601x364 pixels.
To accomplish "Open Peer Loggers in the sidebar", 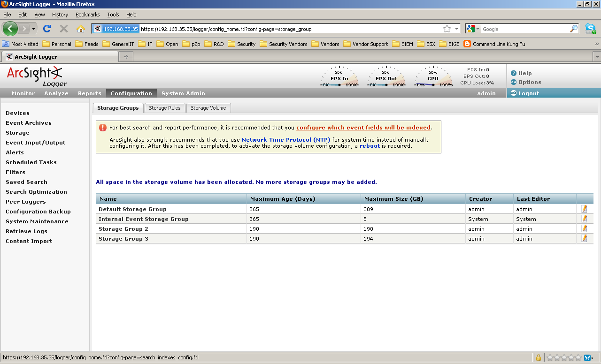I will pos(26,202).
